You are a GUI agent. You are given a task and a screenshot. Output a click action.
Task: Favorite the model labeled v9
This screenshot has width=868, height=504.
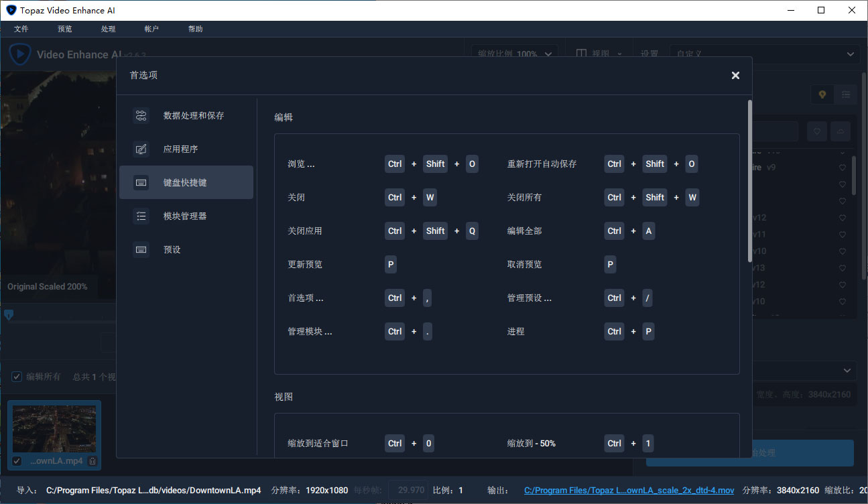[843, 168]
